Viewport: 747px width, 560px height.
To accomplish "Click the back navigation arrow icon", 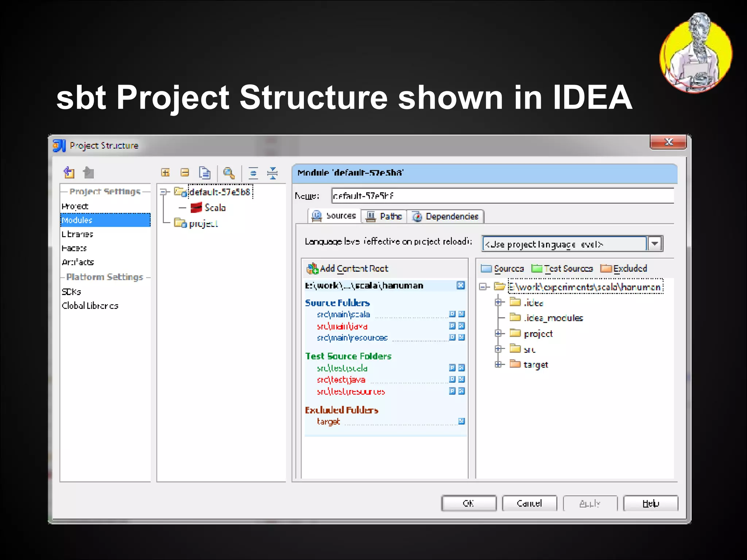I will click(x=69, y=172).
